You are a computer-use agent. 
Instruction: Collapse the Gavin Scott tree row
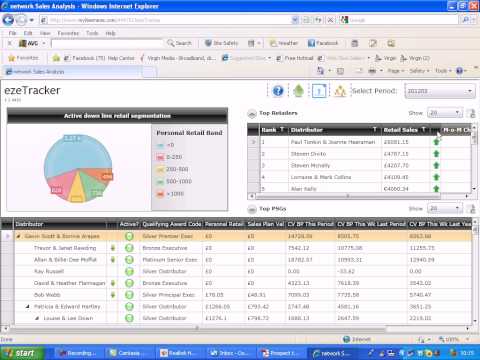(18, 236)
